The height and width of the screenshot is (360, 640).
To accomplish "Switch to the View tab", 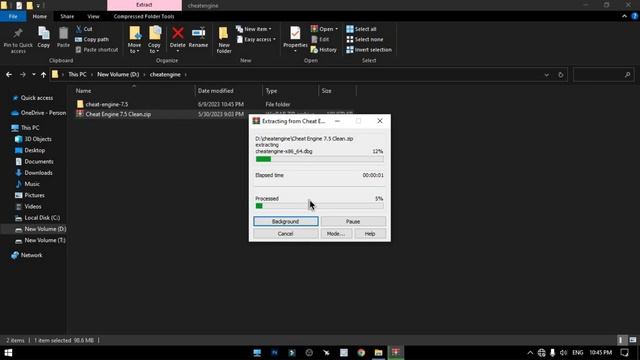I will (x=93, y=16).
